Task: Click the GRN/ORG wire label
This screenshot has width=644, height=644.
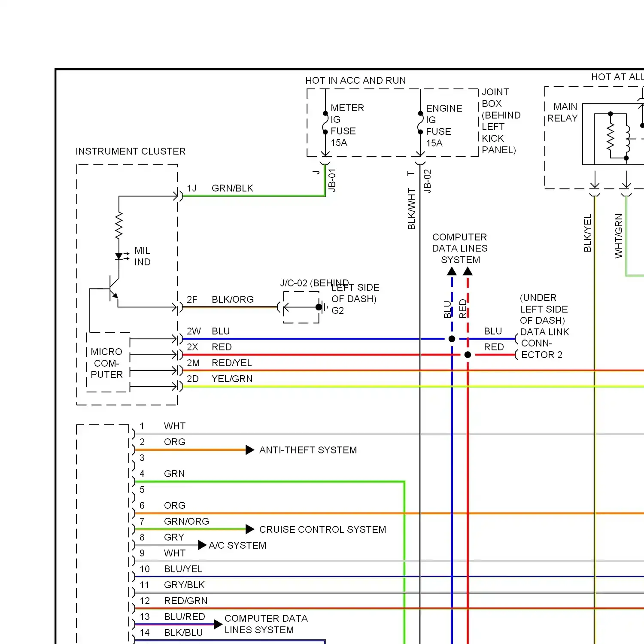Action: (x=186, y=521)
